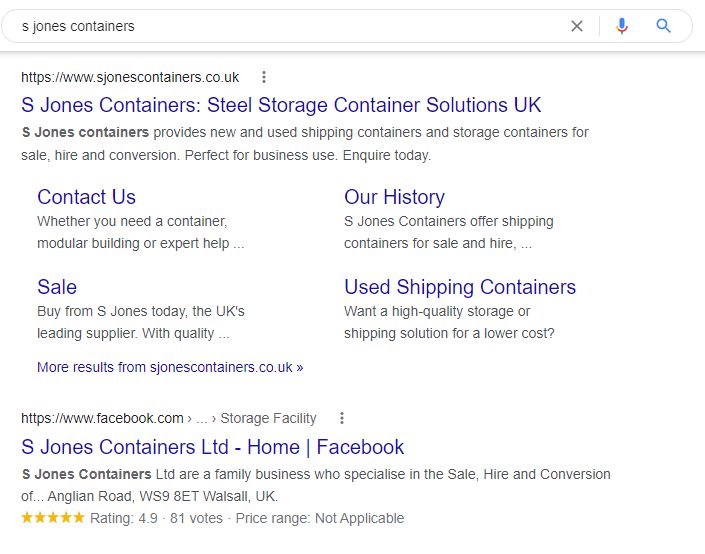Open the S Jones Containers Ltd Facebook result
The image size is (705, 554).
[x=212, y=447]
